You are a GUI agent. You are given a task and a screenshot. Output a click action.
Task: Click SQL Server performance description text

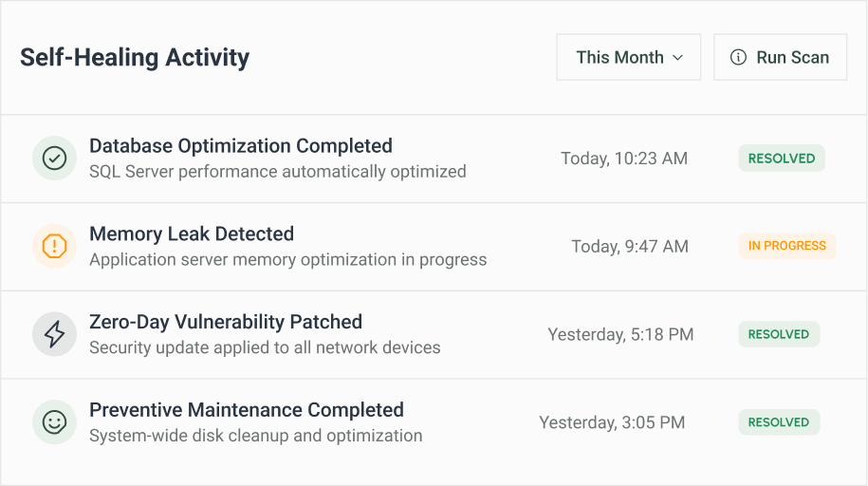277,172
